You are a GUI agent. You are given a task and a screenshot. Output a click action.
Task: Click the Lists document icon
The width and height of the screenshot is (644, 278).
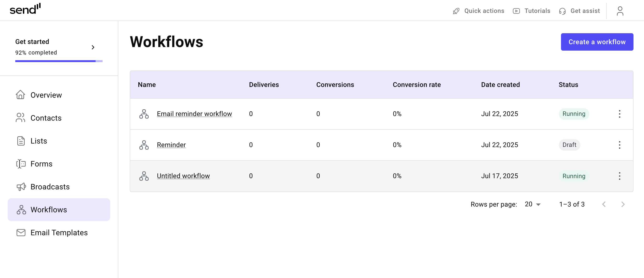[21, 141]
